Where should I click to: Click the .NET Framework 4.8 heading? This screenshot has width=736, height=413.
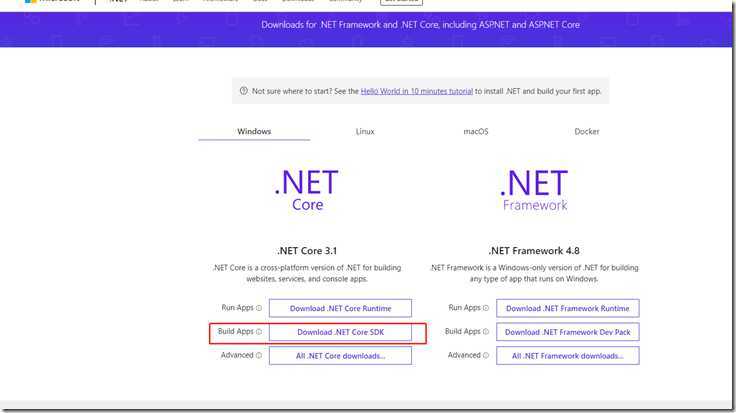[534, 251]
